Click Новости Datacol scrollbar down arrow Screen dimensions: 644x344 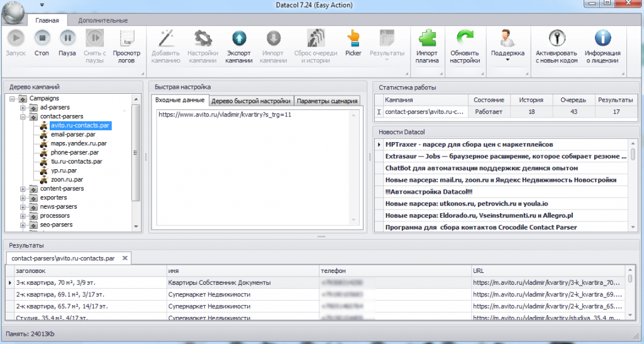633,227
